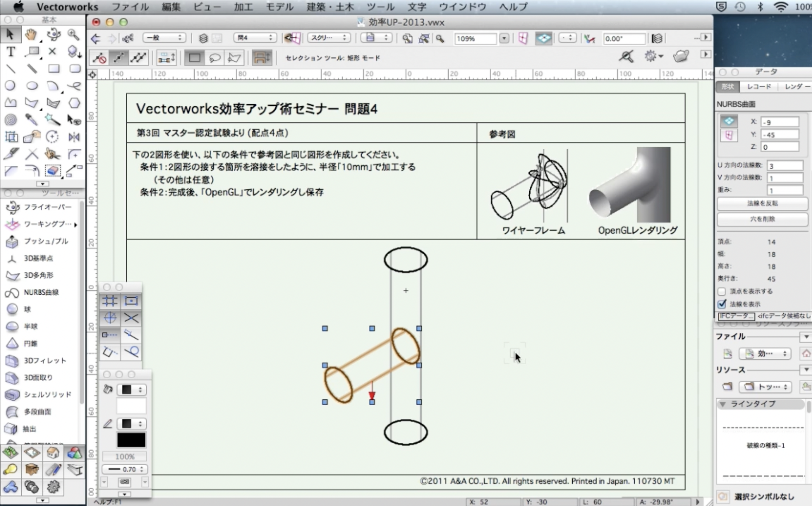Select the Circle tool

point(10,86)
